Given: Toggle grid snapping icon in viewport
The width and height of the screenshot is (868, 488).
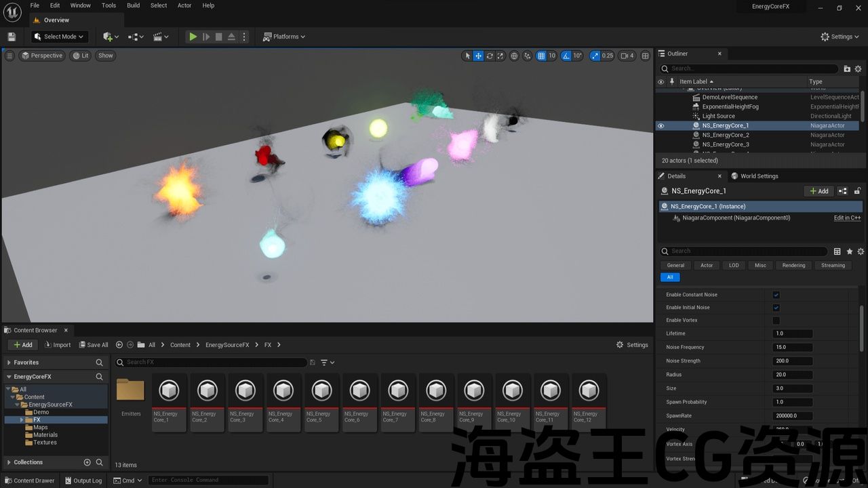Looking at the screenshot, I should pyautogui.click(x=541, y=56).
